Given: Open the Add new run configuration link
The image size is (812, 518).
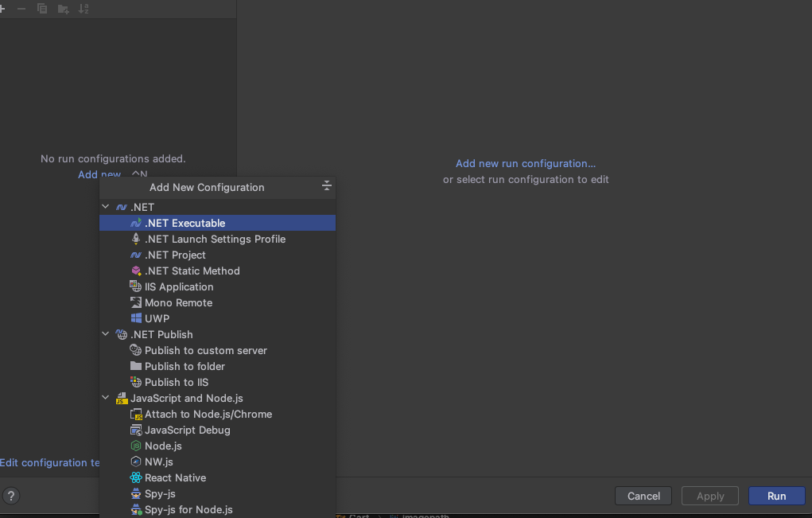Looking at the screenshot, I should tap(525, 163).
